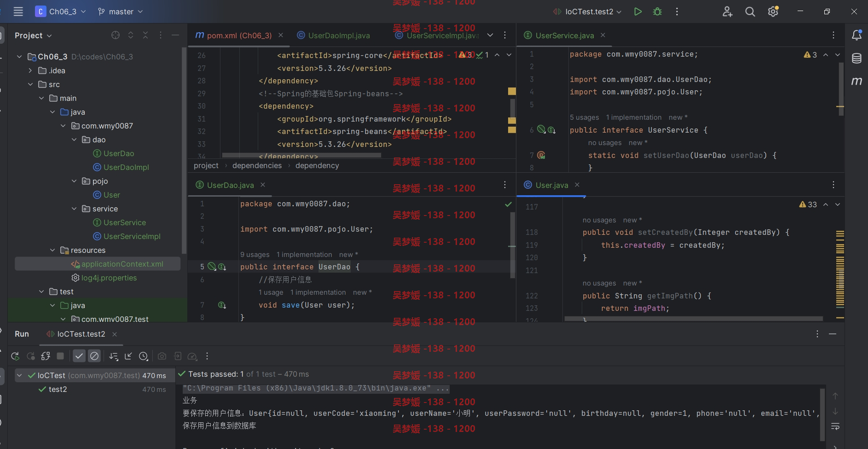Expand the .idea folder
The width and height of the screenshot is (868, 449).
(x=30, y=70)
